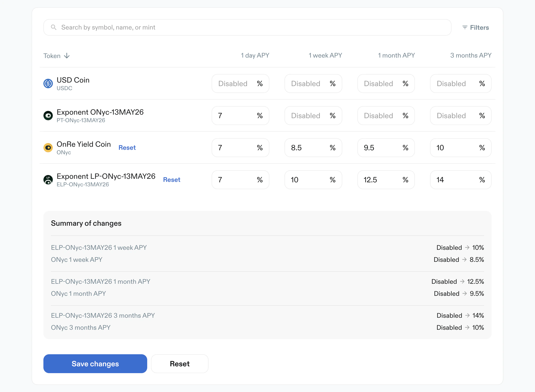This screenshot has height=392, width=535.
Task: Click the 3 months APY column header
Action: point(470,55)
